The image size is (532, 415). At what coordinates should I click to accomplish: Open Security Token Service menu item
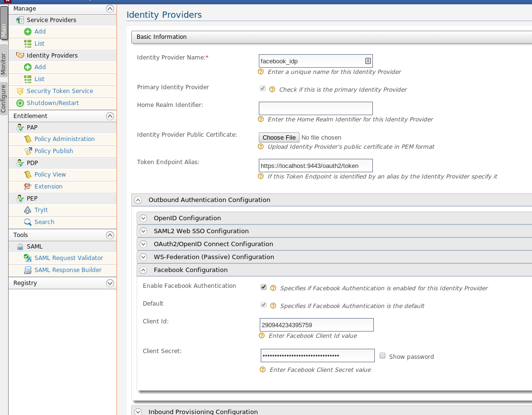60,91
